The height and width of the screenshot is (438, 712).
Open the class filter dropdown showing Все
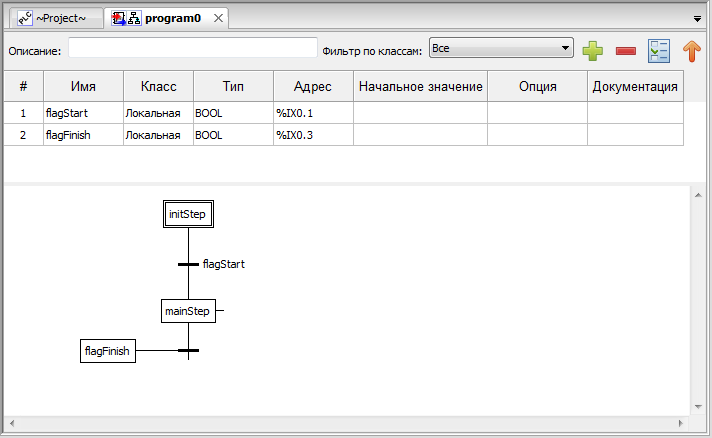(x=500, y=48)
